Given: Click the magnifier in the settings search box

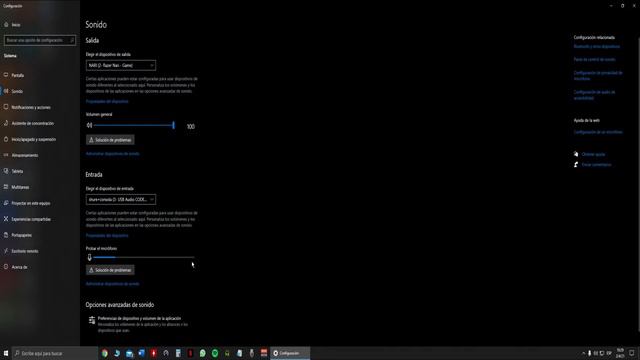Looking at the screenshot, I should pyautogui.click(x=71, y=40).
